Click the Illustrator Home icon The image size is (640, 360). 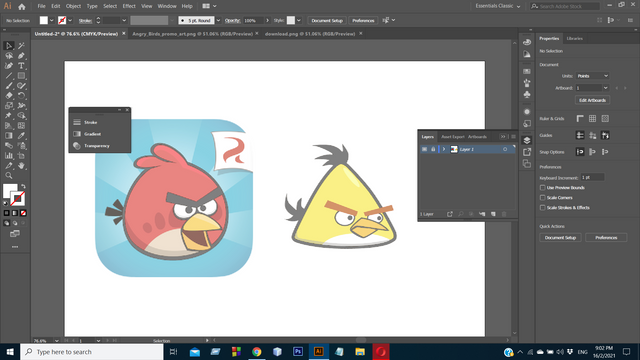[x=22, y=6]
